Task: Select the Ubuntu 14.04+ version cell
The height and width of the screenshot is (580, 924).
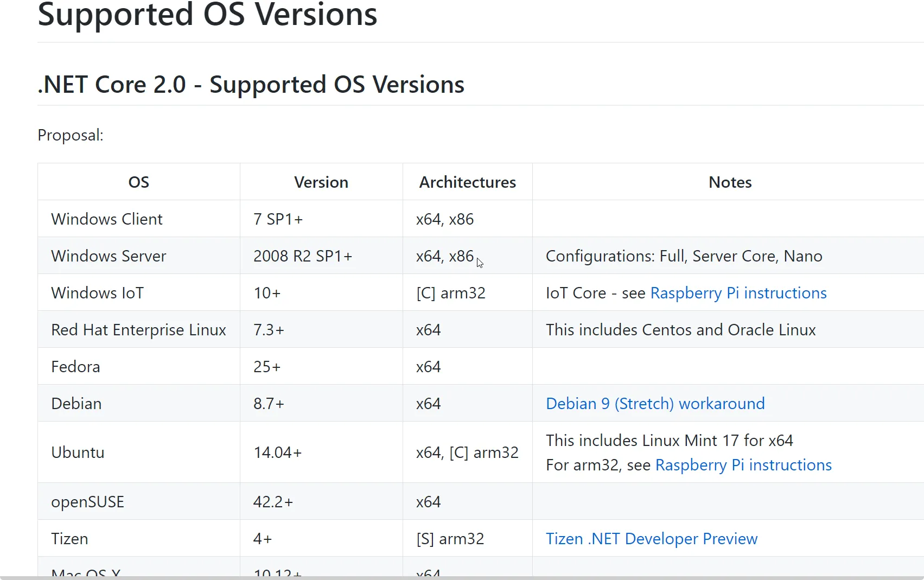Action: pos(277,452)
